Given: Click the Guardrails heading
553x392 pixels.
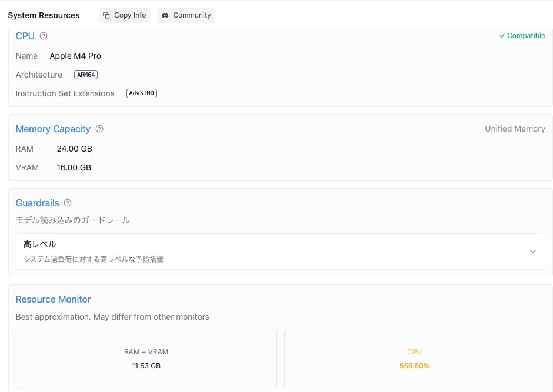Looking at the screenshot, I should 38,203.
